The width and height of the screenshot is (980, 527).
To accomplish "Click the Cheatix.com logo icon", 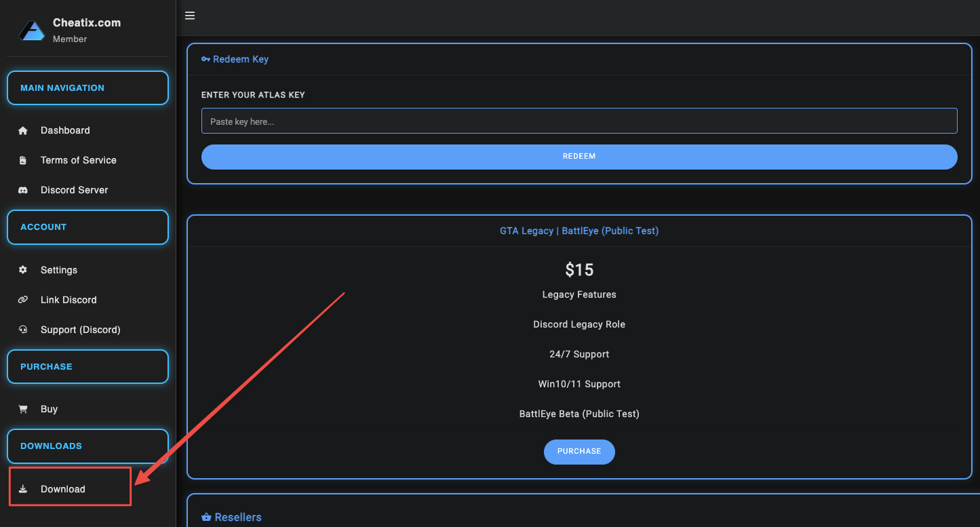I will [31, 30].
